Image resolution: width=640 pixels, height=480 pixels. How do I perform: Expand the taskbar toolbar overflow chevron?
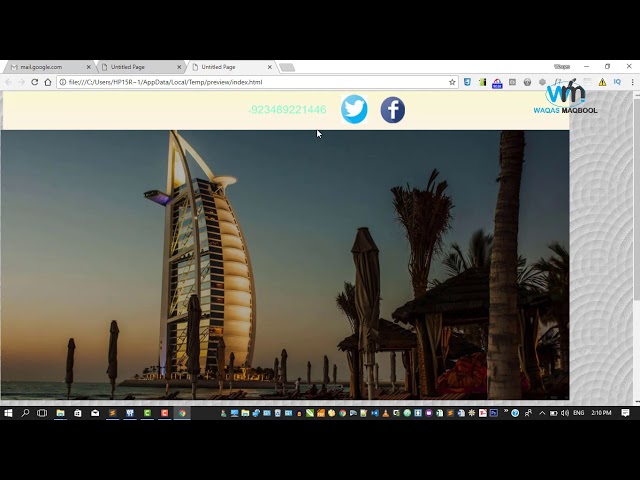tap(506, 411)
